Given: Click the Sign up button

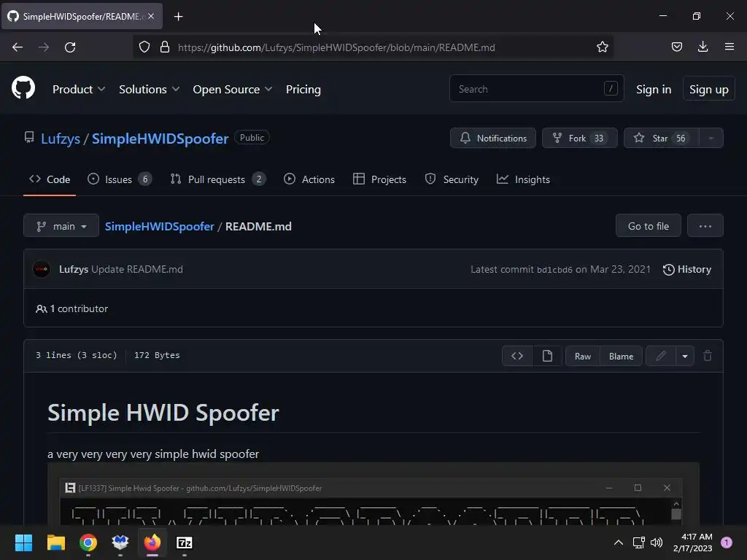Looking at the screenshot, I should click(x=709, y=88).
